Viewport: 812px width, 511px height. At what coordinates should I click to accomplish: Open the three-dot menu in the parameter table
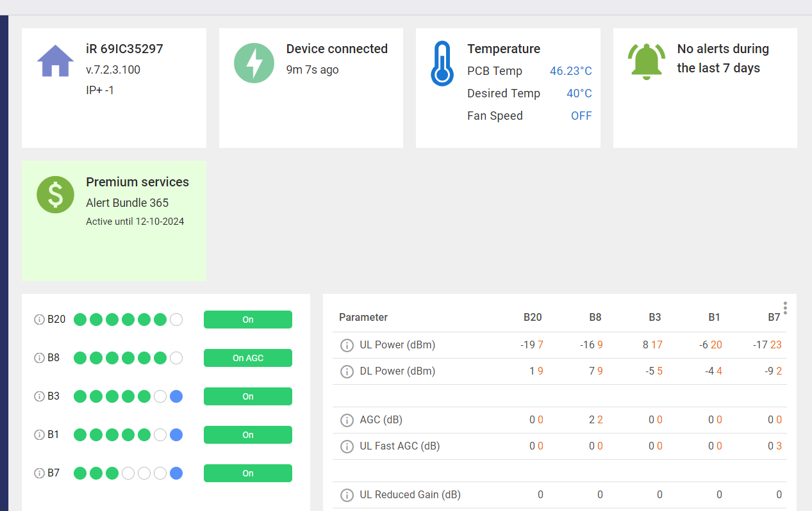785,308
